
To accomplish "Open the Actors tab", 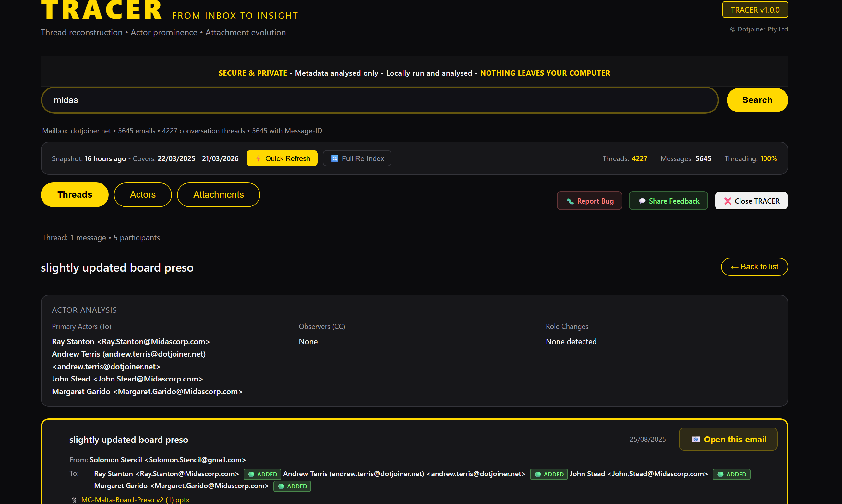I will [x=143, y=194].
